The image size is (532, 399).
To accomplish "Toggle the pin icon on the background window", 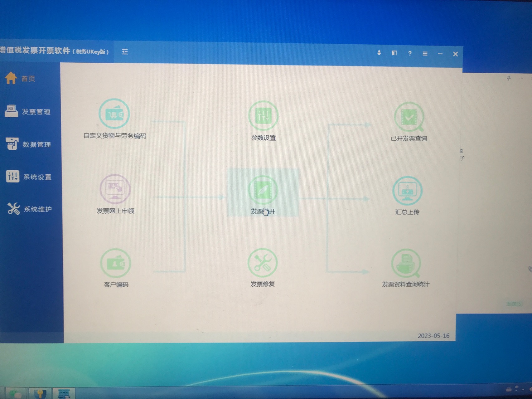I will (x=509, y=78).
